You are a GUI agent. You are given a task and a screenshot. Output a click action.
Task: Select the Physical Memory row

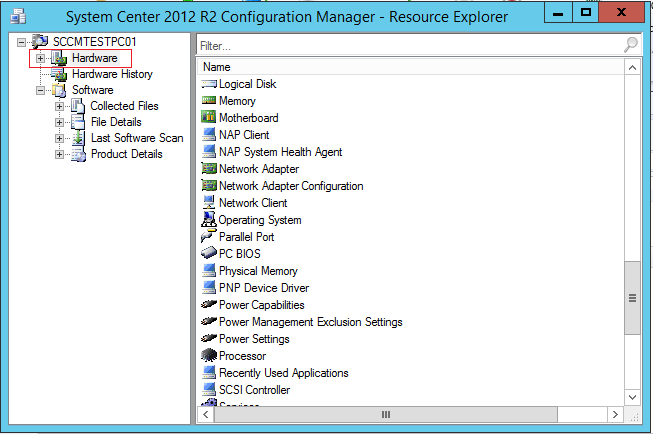coord(411,271)
